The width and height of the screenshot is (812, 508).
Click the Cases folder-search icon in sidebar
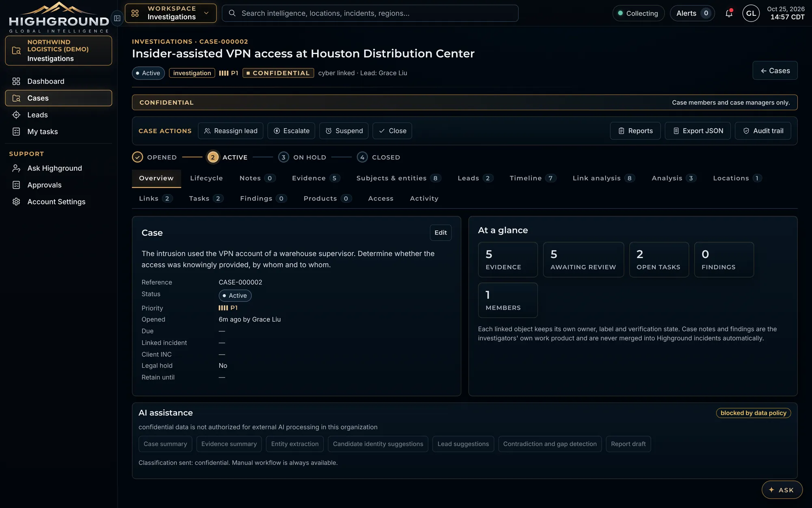(x=16, y=98)
